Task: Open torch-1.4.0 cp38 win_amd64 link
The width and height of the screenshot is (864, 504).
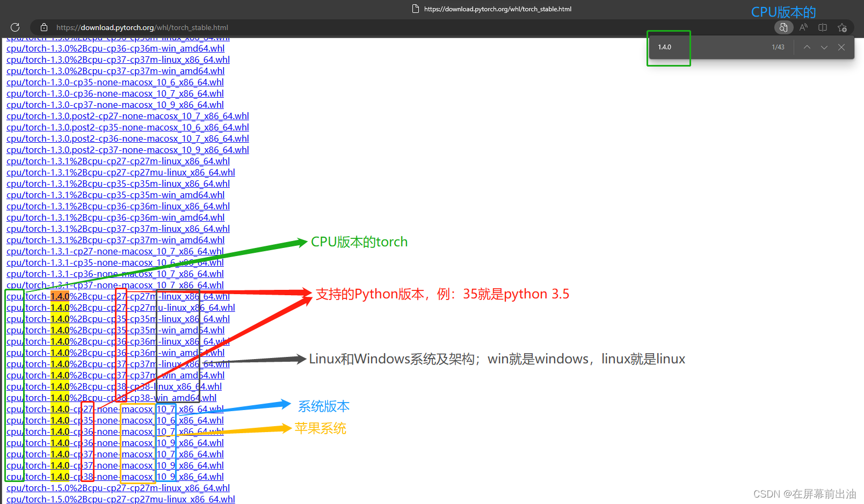Action: pyautogui.click(x=112, y=398)
